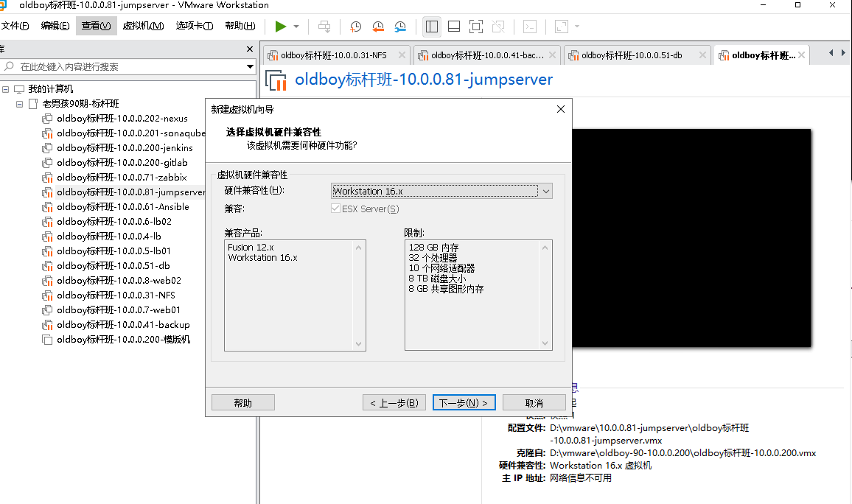Select the 10.0.0.8-web02 VM in library
Screen dimensions: 852x504
119,280
